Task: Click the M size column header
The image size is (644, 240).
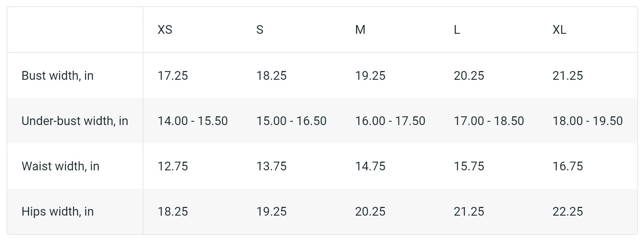Action: pos(360,30)
